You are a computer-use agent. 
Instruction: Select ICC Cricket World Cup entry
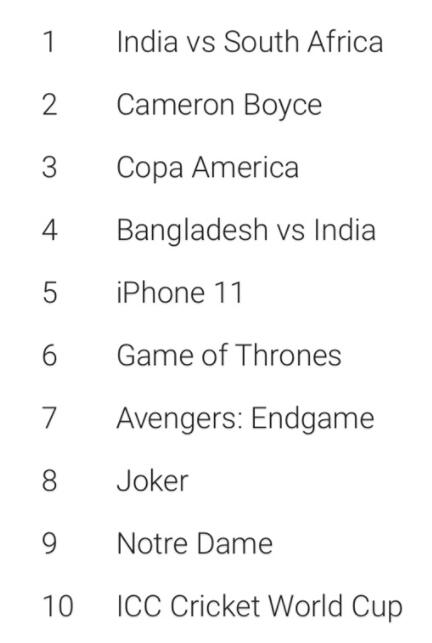pyautogui.click(x=259, y=607)
